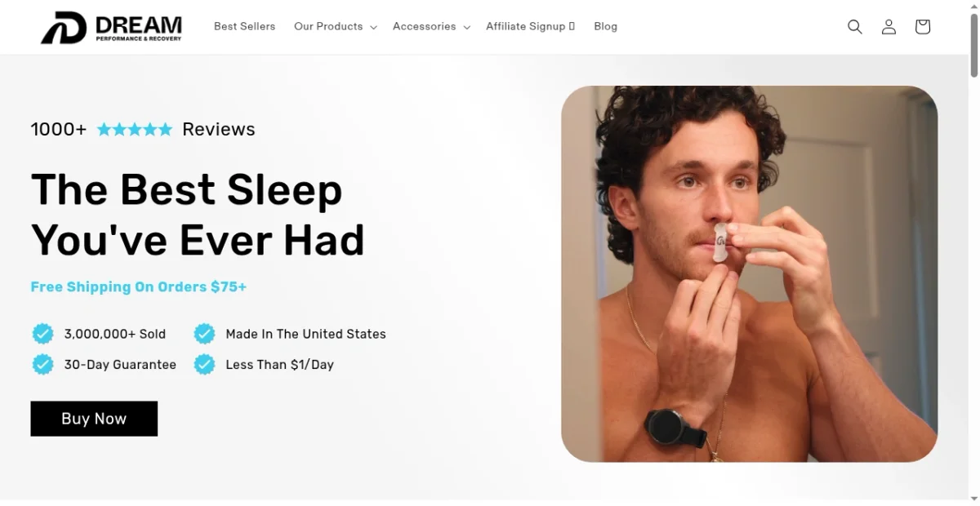Expand the Our Products dropdown
Image resolution: width=980 pixels, height=506 pixels.
click(x=335, y=27)
